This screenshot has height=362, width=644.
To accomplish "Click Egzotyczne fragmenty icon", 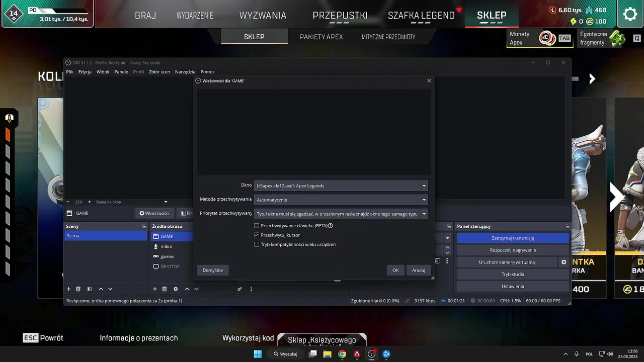I will pyautogui.click(x=618, y=38).
